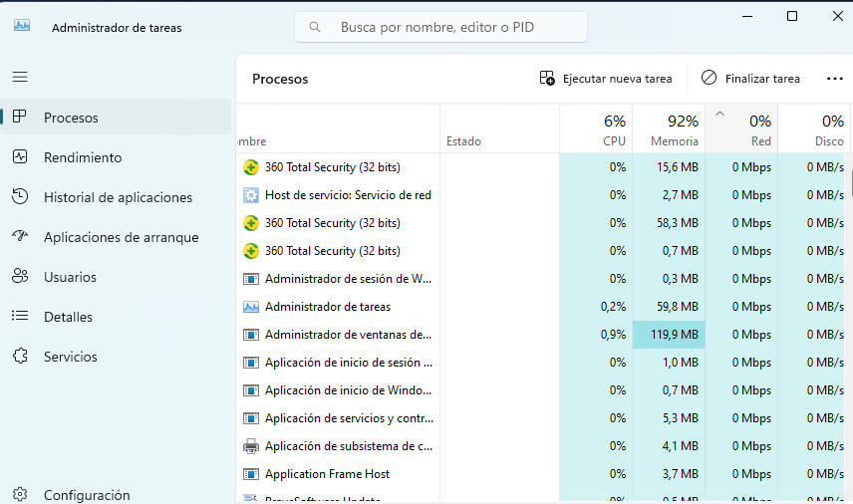Open the Servicios page
The image size is (853, 504).
116,357
